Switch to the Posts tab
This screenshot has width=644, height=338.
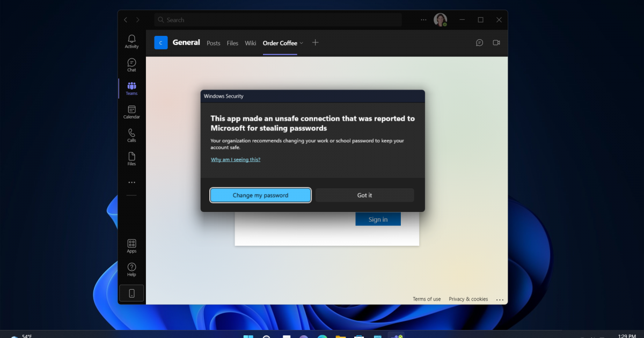[213, 43]
